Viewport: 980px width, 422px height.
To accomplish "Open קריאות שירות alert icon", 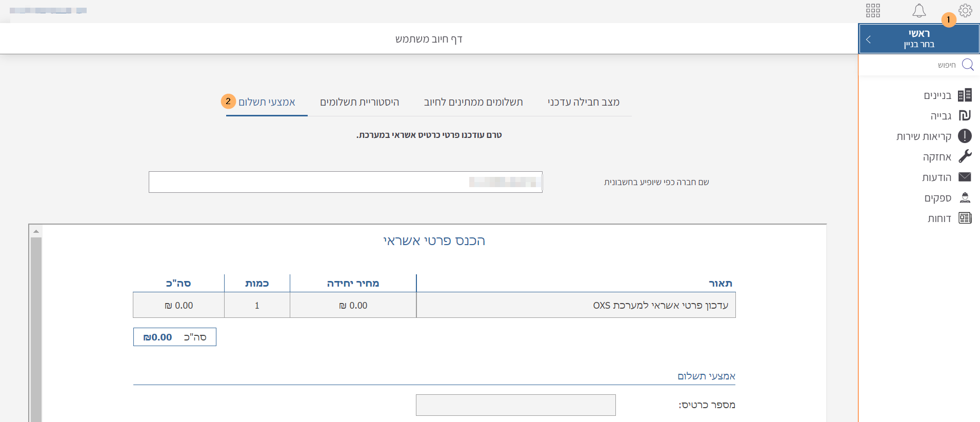I will pyautogui.click(x=965, y=136).
